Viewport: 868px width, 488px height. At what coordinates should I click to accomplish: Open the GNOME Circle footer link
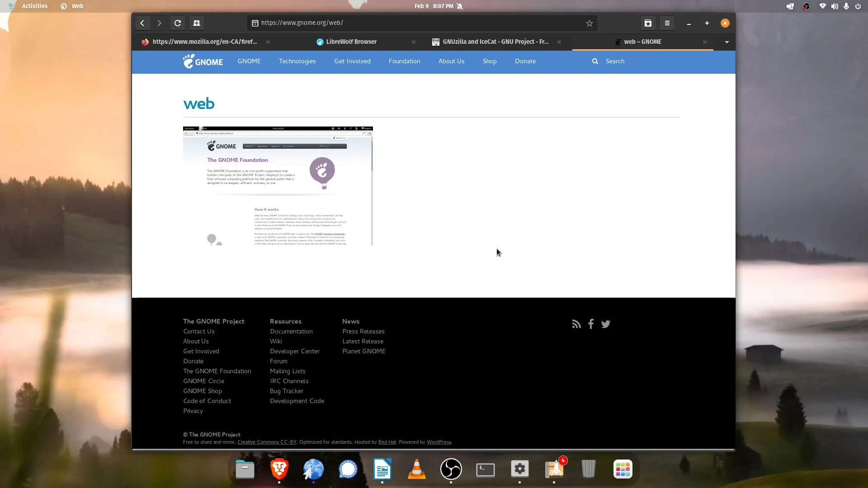[203, 381]
